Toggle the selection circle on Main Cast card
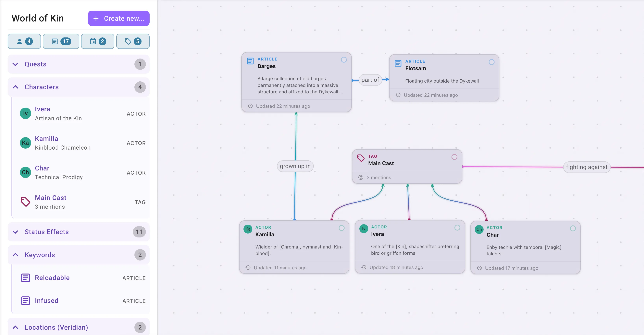 [x=454, y=157]
